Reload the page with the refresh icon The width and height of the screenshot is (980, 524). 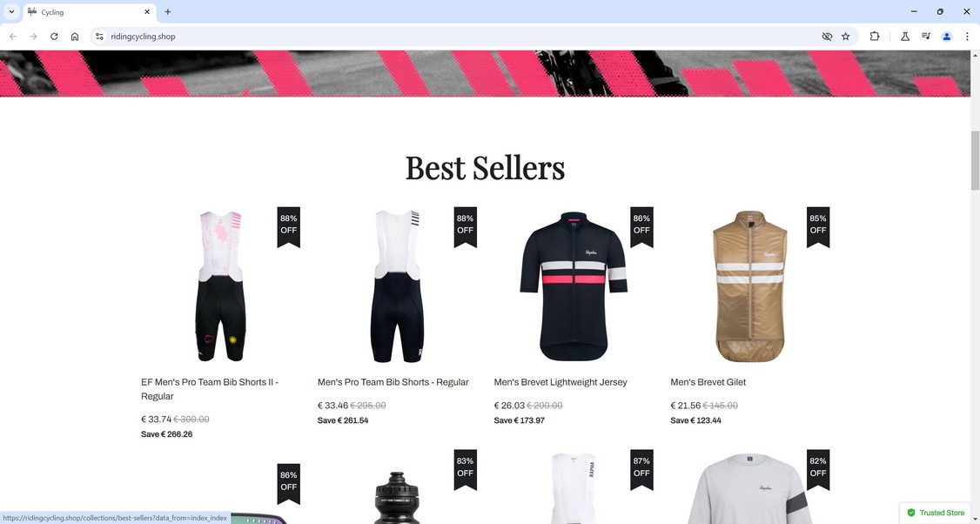(54, 37)
